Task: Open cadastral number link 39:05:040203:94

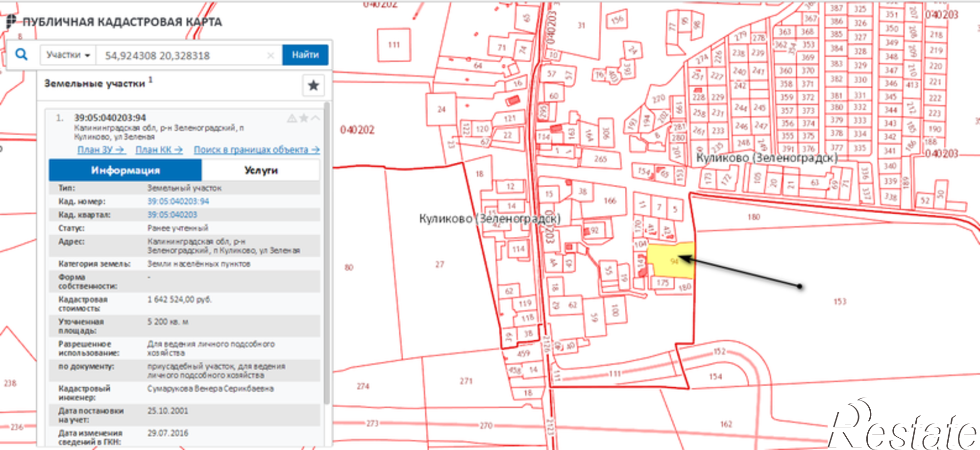Action: pos(178,201)
